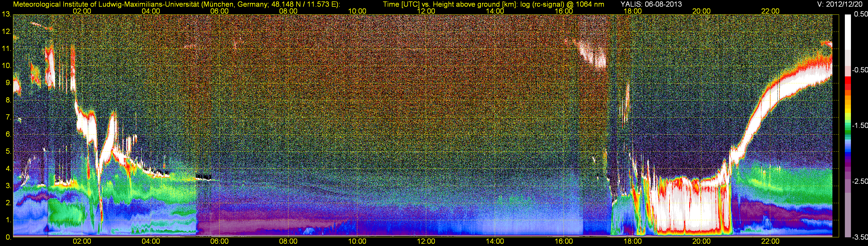Screen dimensions: 868x246
Task: Click the Meteorological Institute Ludwig-Maximilians-Universität title text
Action: point(176,4)
